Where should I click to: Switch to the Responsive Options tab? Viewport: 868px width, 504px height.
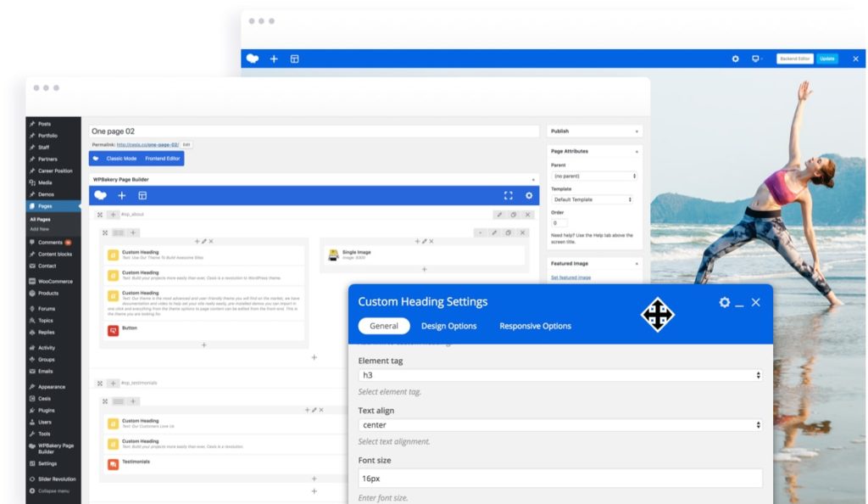535,326
